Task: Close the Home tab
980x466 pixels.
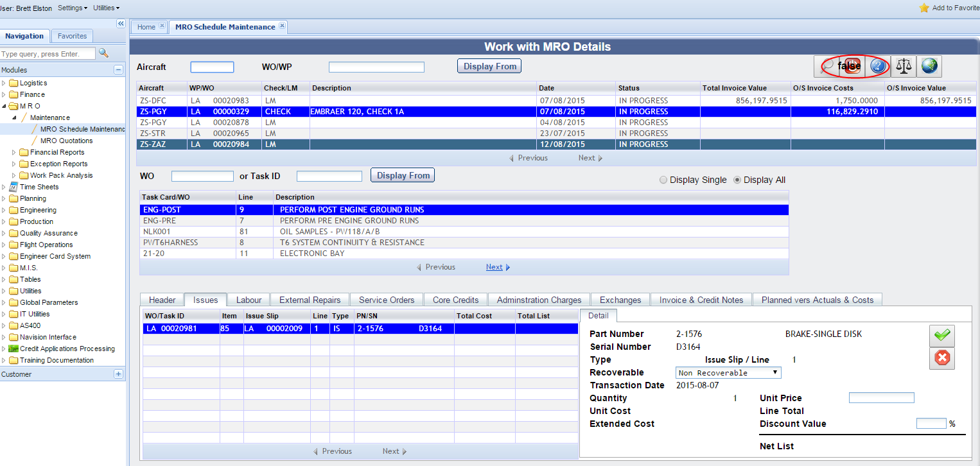Action: pyautogui.click(x=162, y=26)
